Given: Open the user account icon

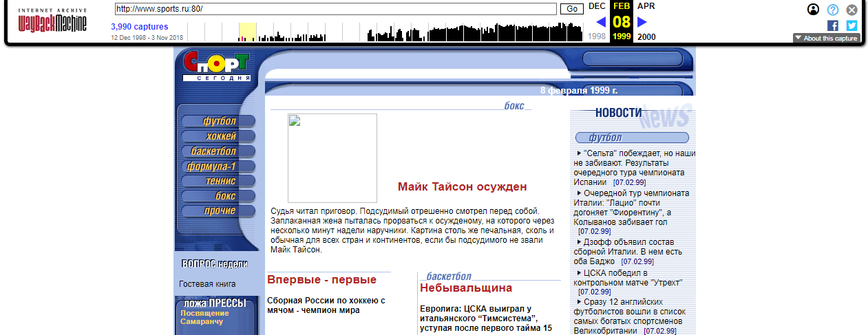Looking at the screenshot, I should click(x=814, y=10).
